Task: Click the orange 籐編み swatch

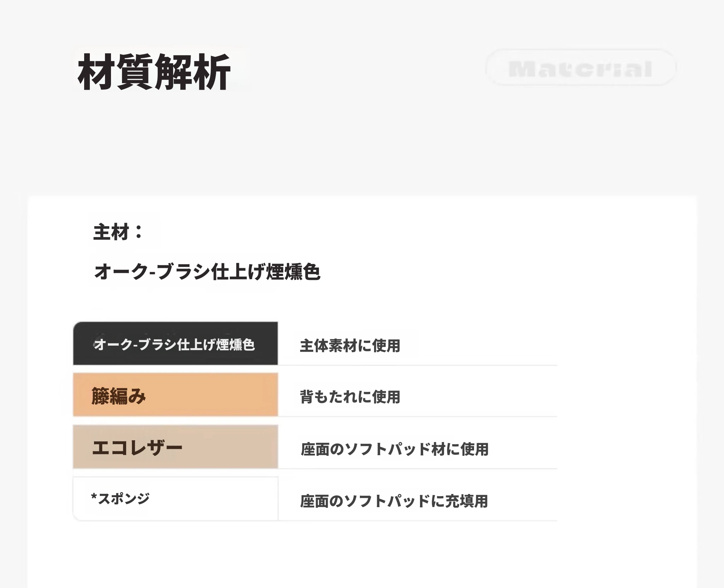Action: click(x=175, y=395)
